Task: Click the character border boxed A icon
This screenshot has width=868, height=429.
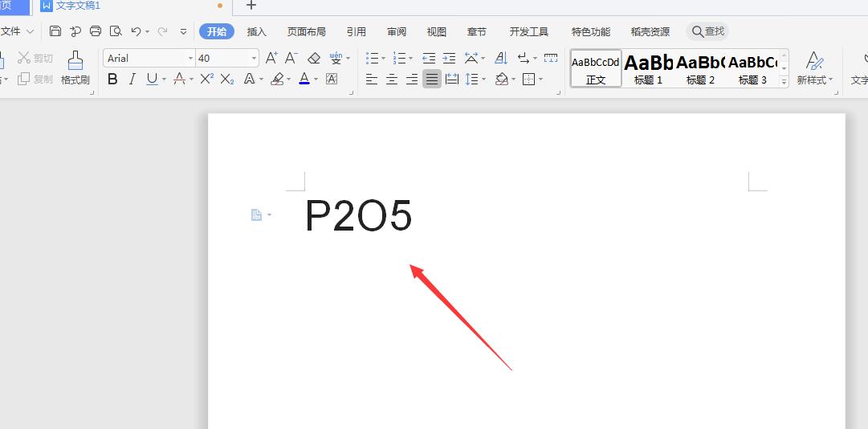Action: click(332, 80)
